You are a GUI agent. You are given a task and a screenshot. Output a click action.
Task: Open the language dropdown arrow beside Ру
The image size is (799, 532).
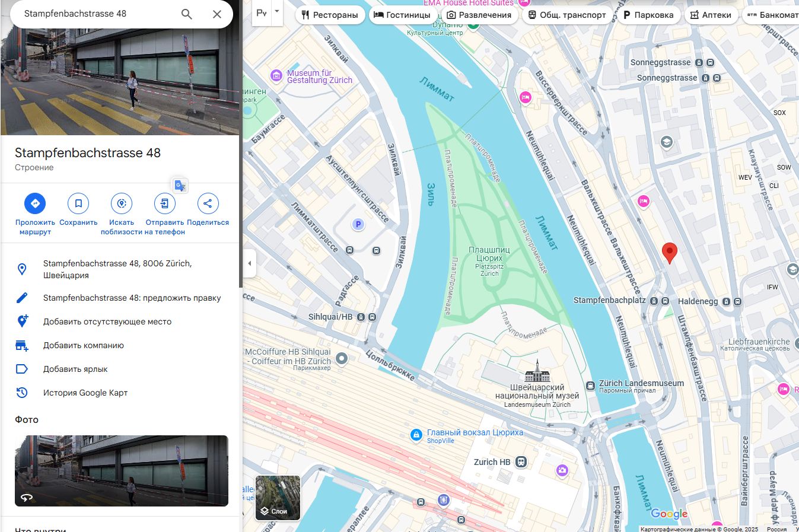[276, 12]
